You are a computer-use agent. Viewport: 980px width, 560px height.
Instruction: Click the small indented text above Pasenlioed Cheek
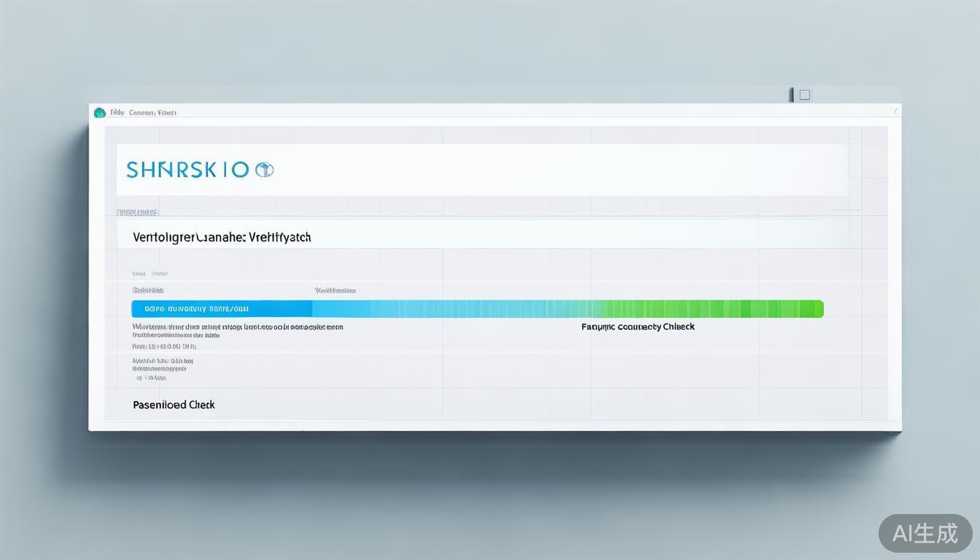151,378
